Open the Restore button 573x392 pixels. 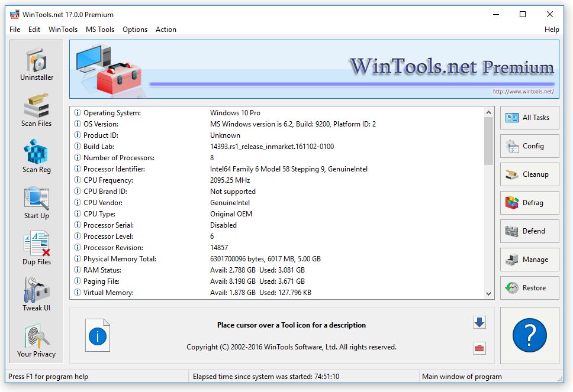[529, 288]
